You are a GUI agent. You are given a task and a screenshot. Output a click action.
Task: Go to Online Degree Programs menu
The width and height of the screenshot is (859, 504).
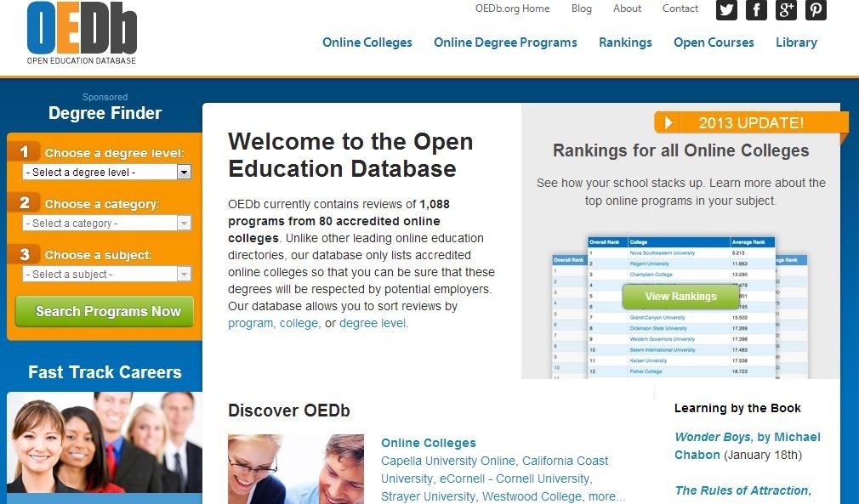pyautogui.click(x=505, y=42)
